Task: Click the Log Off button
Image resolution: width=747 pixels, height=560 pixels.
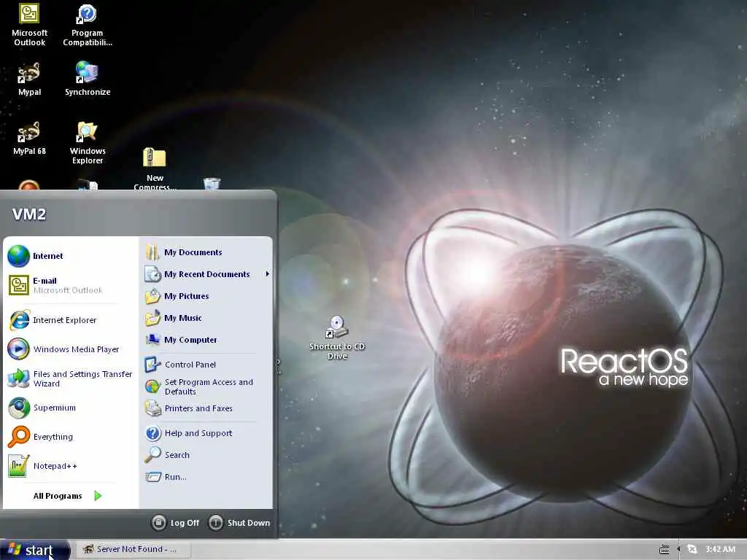Action: click(176, 522)
